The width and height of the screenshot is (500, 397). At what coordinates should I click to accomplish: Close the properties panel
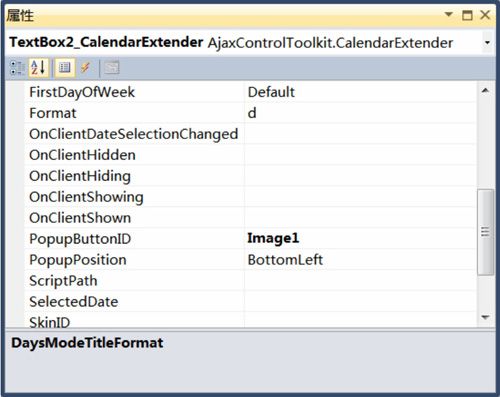point(485,15)
